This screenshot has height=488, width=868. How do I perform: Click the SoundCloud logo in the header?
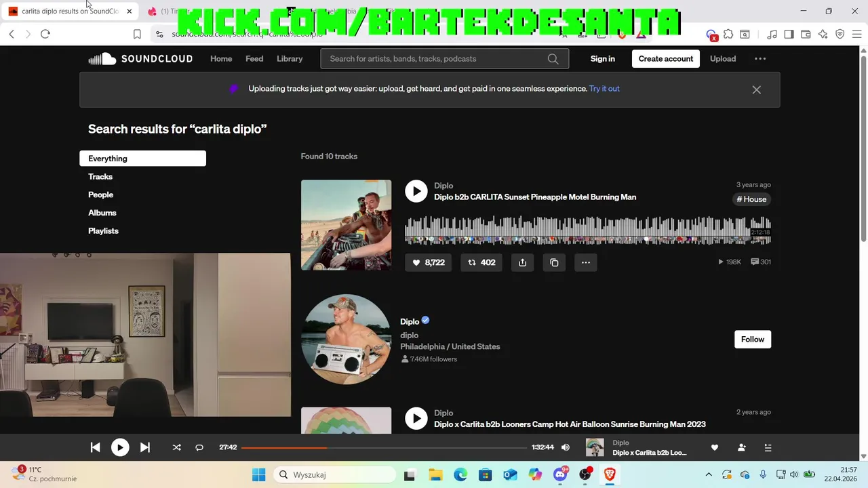pos(140,59)
